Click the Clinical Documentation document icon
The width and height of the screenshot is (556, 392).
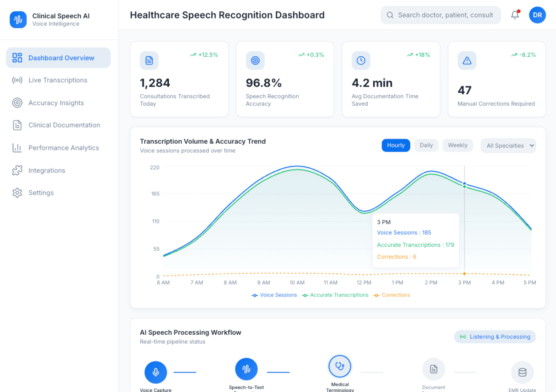17,125
